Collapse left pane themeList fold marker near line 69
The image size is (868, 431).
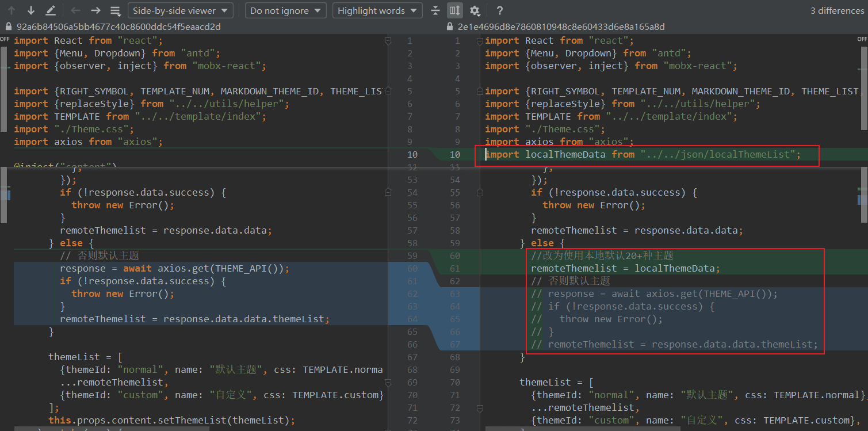point(387,382)
